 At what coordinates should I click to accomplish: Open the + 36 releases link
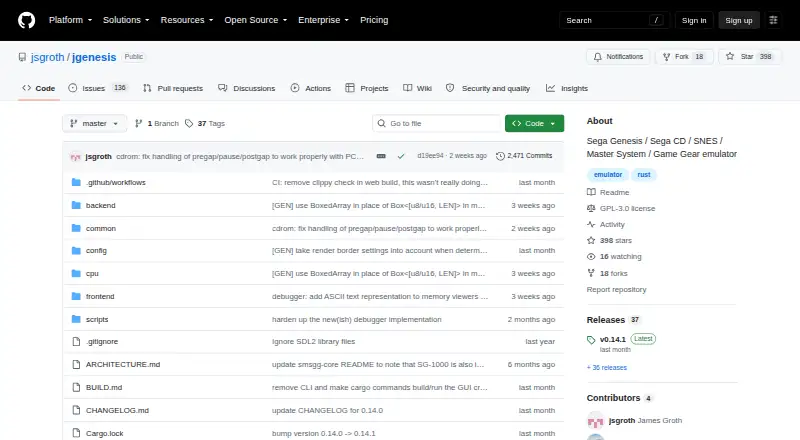tap(607, 368)
